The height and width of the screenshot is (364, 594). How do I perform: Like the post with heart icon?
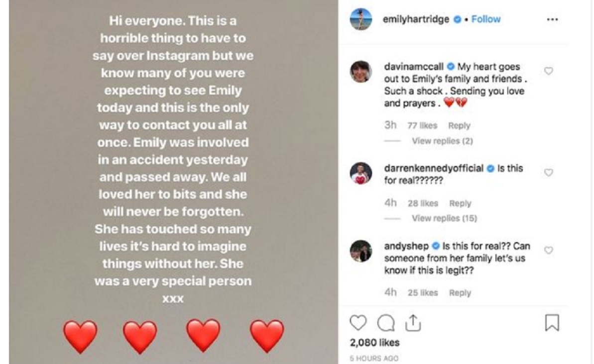pos(357,323)
